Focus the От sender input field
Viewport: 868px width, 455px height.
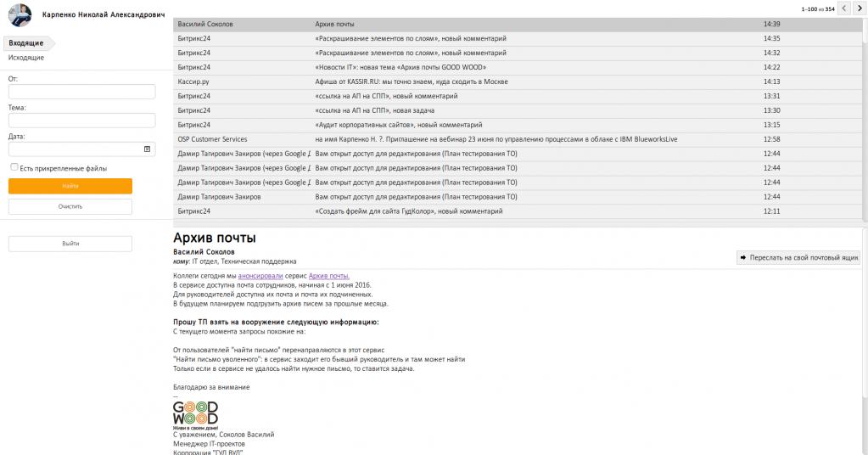82,92
